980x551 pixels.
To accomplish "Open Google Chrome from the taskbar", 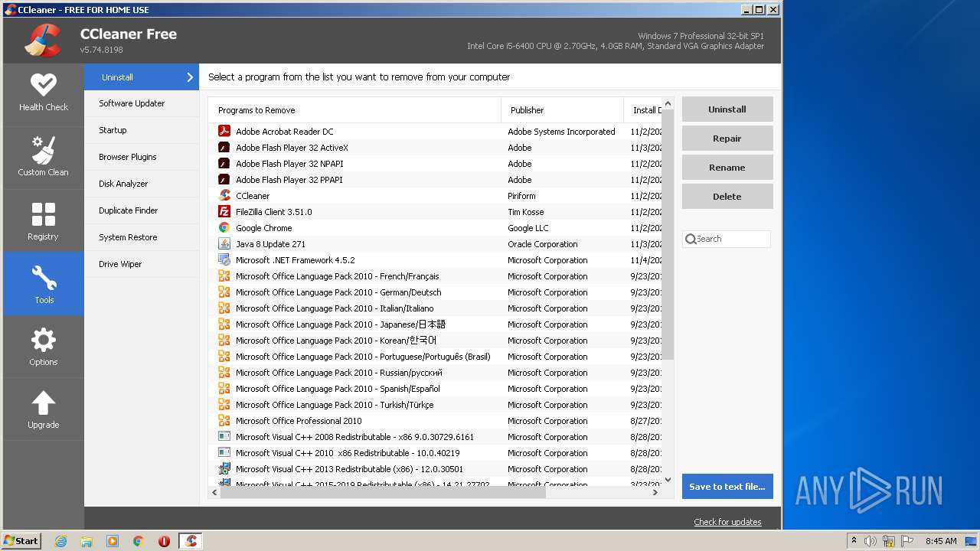I will (139, 541).
